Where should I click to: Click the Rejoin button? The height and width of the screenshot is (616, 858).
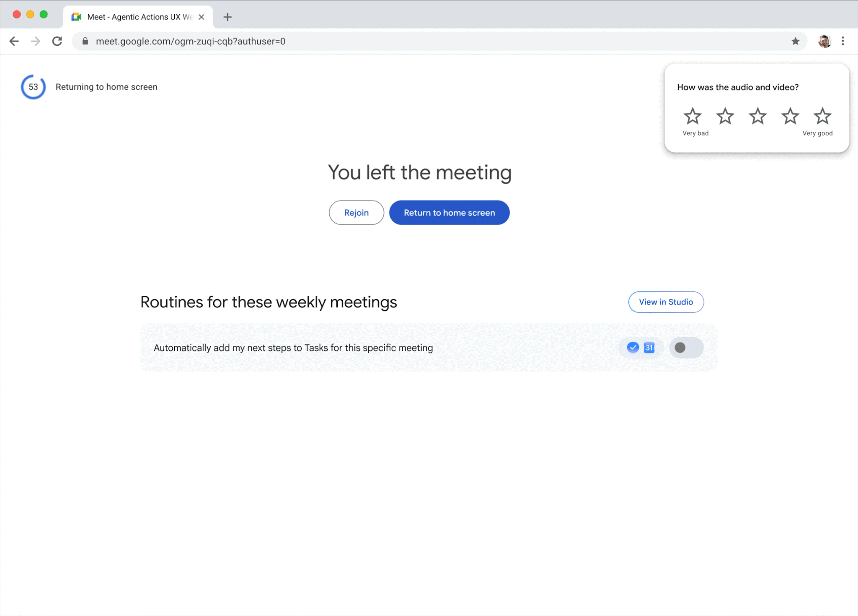coord(357,213)
